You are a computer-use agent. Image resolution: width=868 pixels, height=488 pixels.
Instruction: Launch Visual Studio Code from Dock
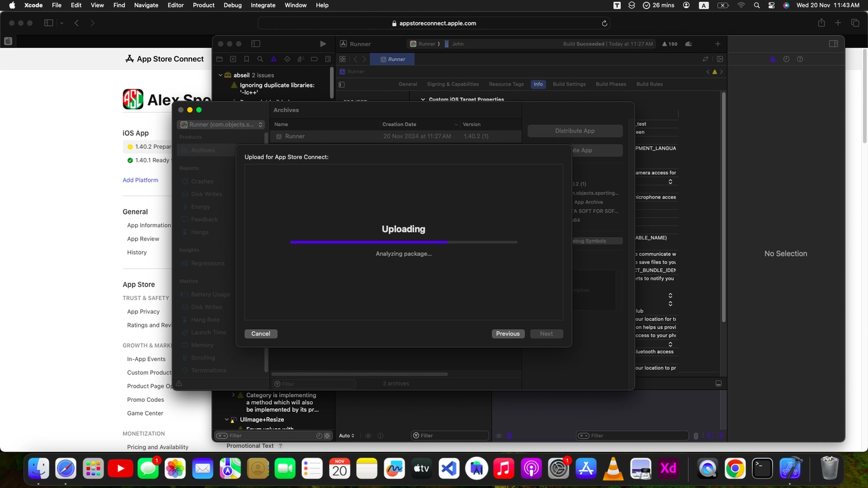pyautogui.click(x=449, y=468)
